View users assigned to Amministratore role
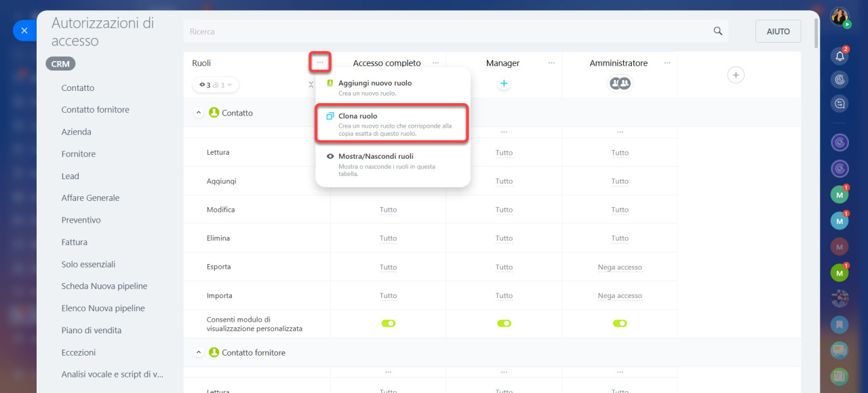This screenshot has width=868, height=393. point(620,83)
